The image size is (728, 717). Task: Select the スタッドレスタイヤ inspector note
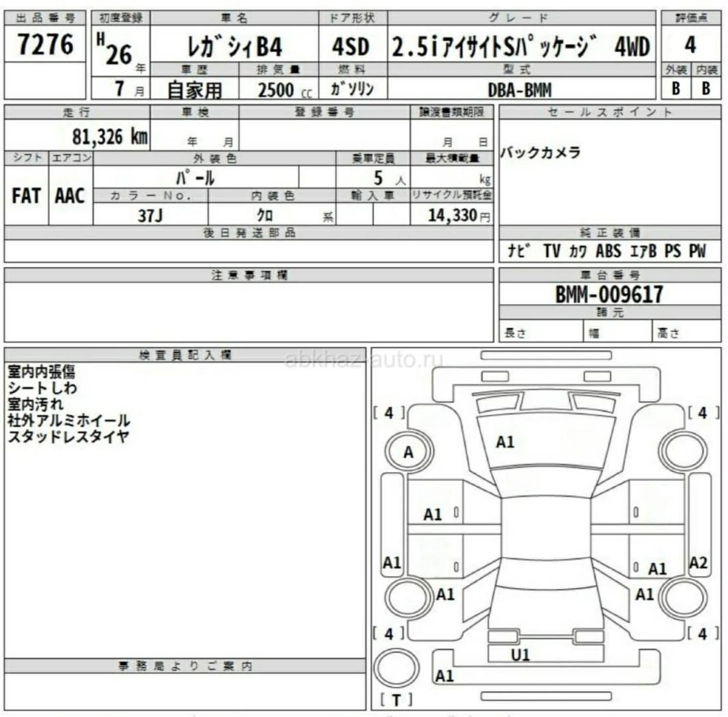coord(68,436)
